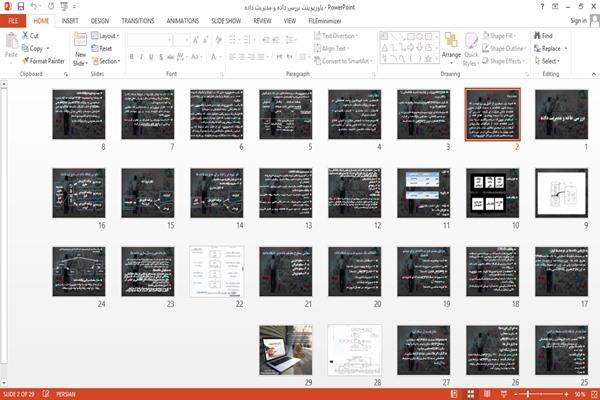Open Align Text dropdown
The image size is (600, 400).
[x=331, y=48]
